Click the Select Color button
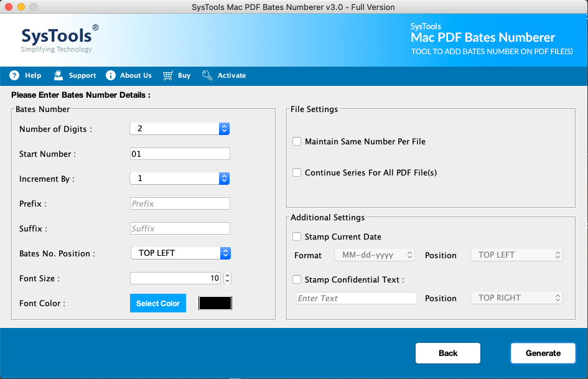 [158, 303]
